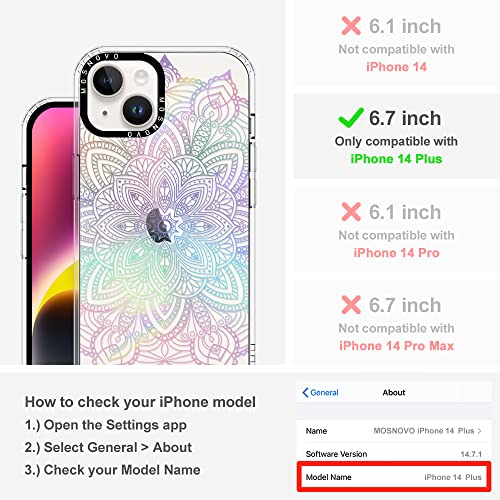Image resolution: width=500 pixels, height=500 pixels.
Task: Click the About header title
Action: [x=394, y=392]
